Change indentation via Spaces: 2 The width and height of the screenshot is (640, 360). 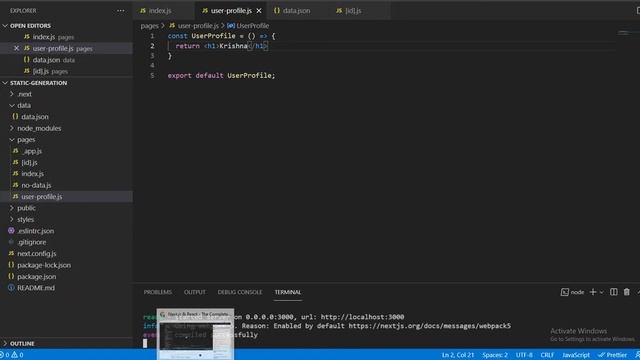[495, 355]
